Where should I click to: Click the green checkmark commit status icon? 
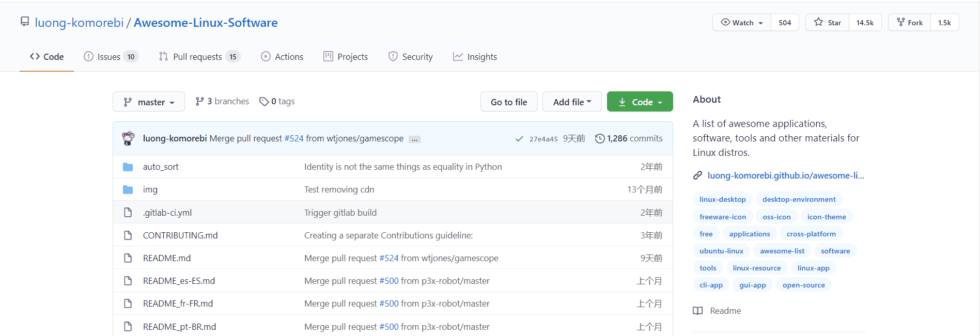point(519,139)
